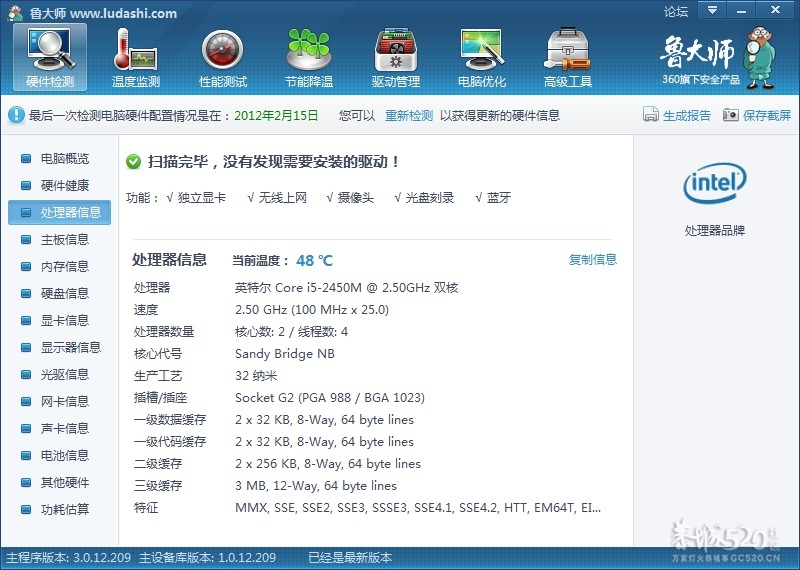
Task: Open the title bar dropdown menu arrow
Action: [x=712, y=11]
